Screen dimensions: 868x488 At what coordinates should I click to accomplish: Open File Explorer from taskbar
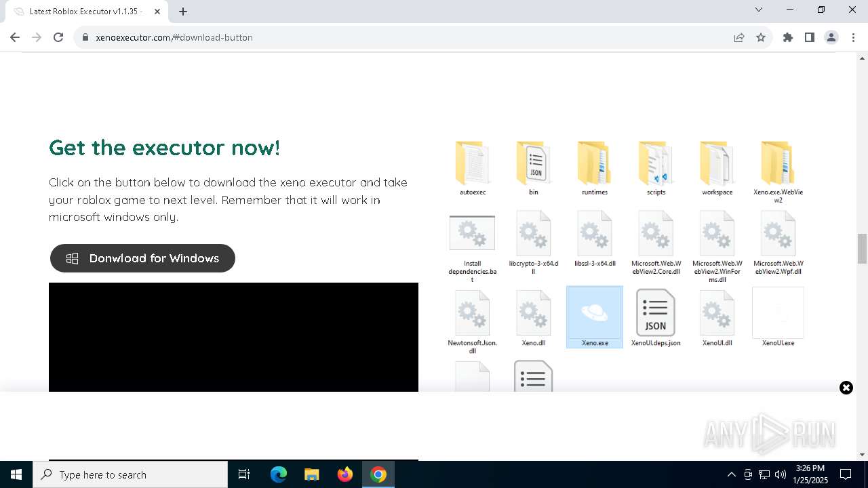311,474
